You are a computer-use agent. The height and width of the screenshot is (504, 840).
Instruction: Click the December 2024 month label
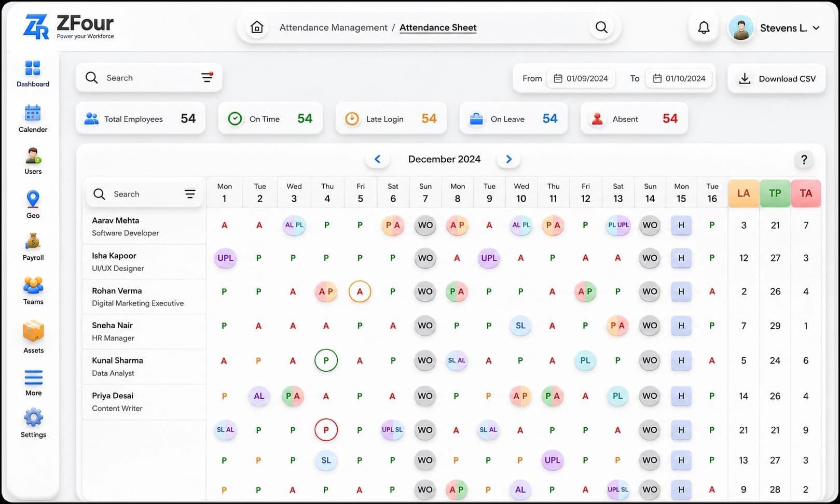tap(444, 159)
